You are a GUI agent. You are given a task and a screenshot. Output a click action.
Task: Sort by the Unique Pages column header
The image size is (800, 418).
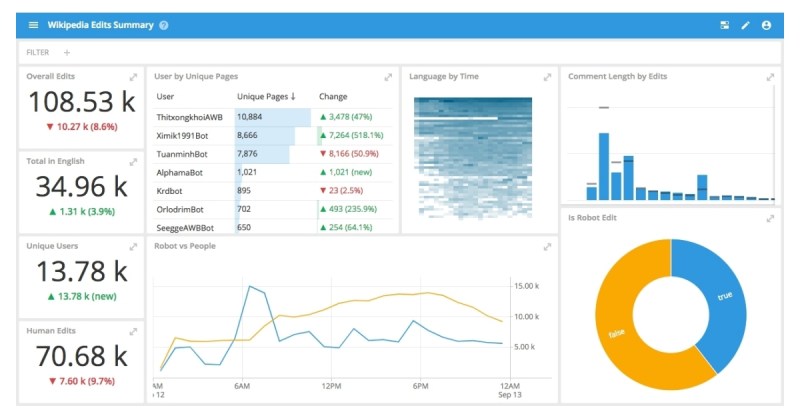click(x=264, y=97)
